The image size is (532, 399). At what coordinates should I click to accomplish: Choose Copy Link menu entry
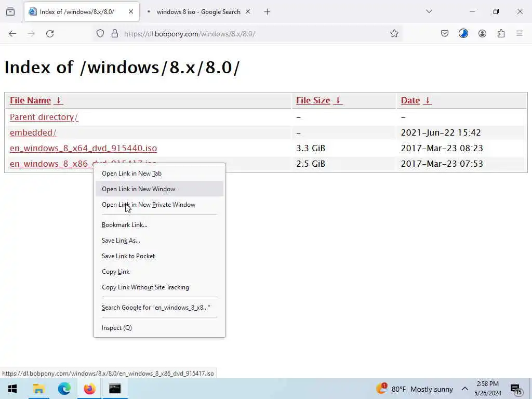click(159, 272)
